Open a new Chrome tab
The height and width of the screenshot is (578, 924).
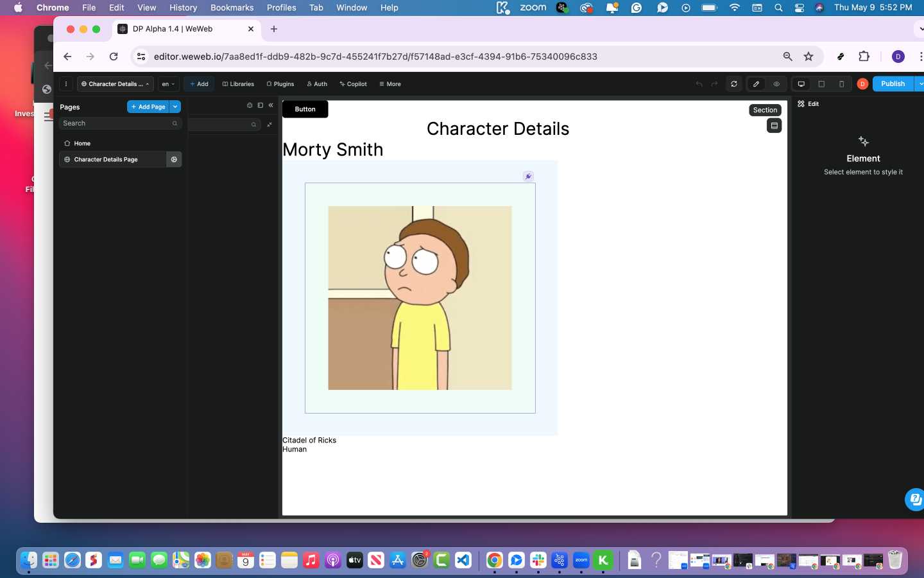pyautogui.click(x=274, y=29)
